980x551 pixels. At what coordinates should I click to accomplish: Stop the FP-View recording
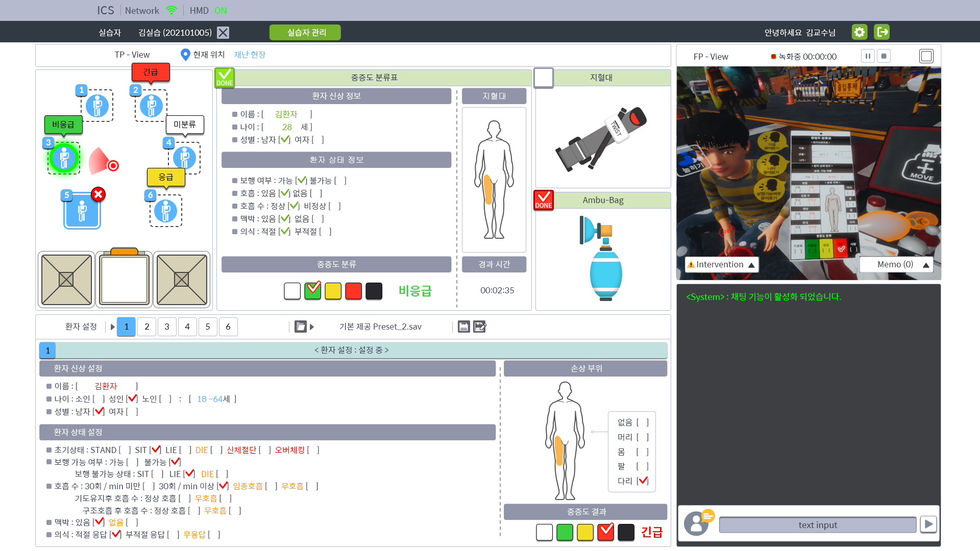tap(884, 56)
